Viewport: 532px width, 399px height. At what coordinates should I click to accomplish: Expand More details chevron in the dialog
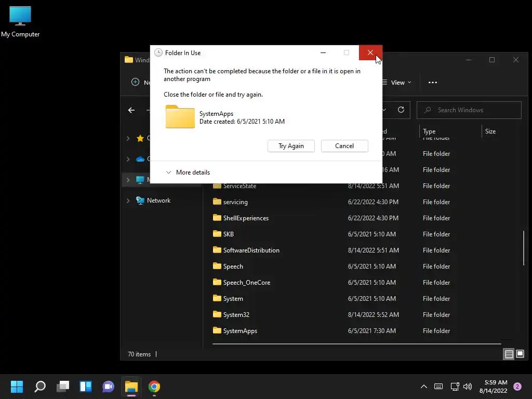point(168,172)
